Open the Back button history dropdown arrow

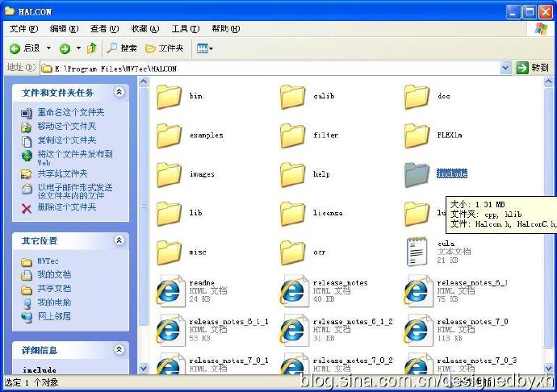pyautogui.click(x=48, y=48)
